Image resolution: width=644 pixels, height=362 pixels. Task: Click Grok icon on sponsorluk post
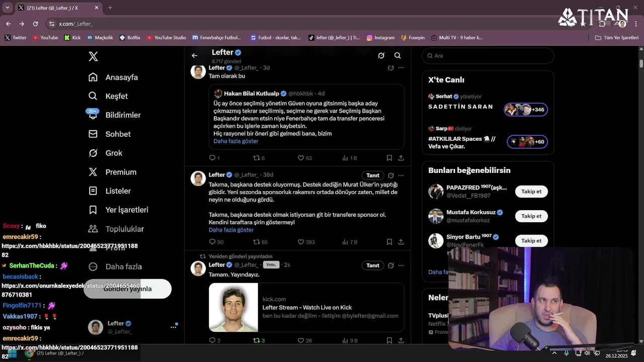click(x=391, y=175)
